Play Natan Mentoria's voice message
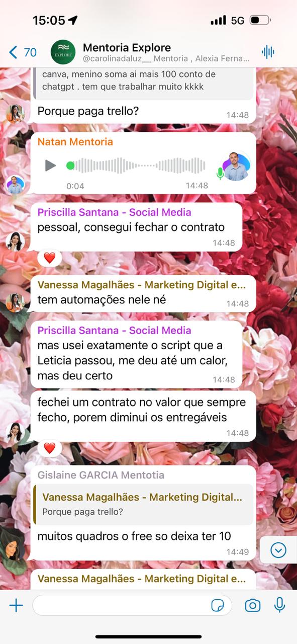This screenshot has height=644, width=297. pyautogui.click(x=50, y=165)
